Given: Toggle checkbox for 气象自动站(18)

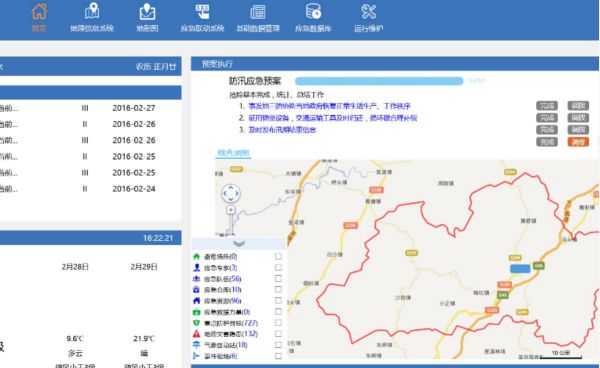Looking at the screenshot, I should pyautogui.click(x=278, y=345).
